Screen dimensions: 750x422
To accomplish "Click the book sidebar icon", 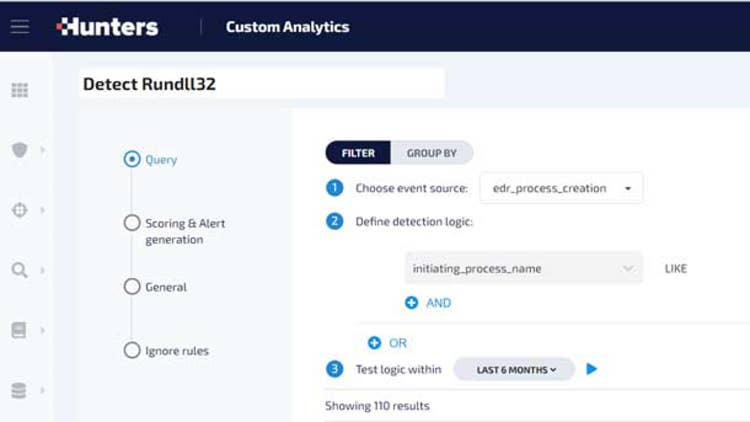I will 19,330.
